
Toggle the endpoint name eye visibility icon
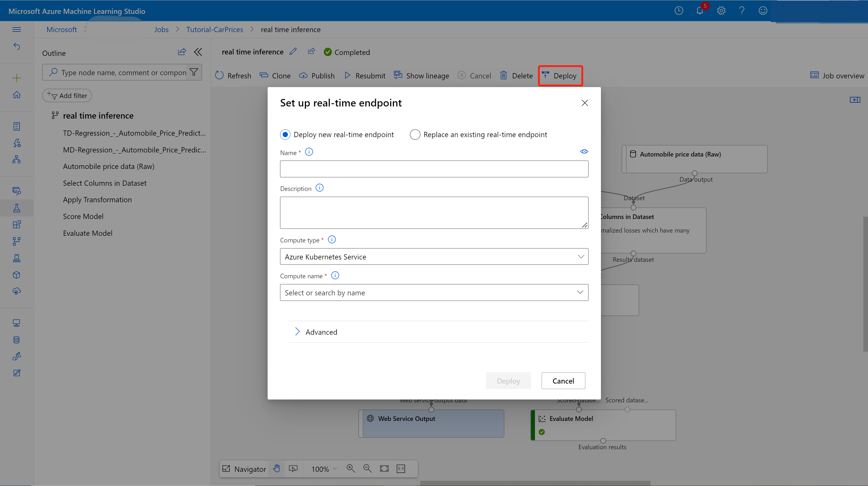coord(583,152)
